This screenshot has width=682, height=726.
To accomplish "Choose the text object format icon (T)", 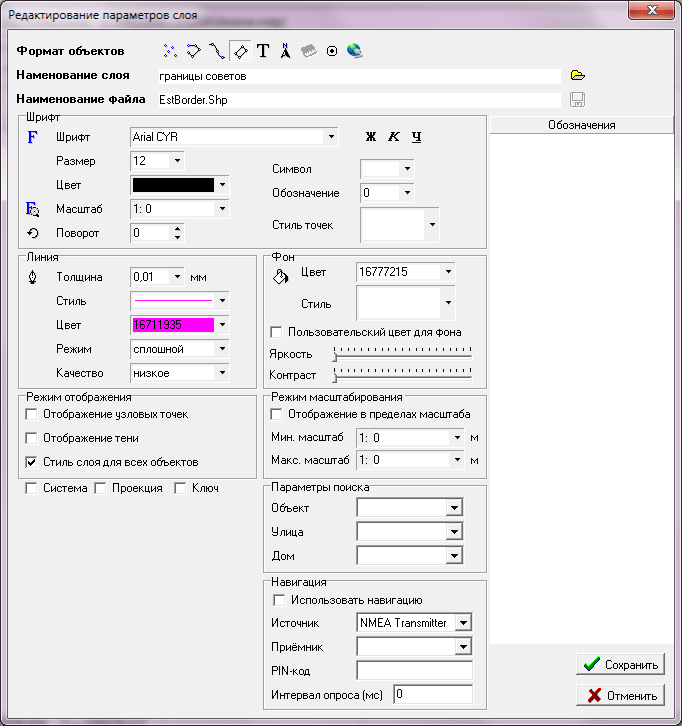I will coord(263,50).
